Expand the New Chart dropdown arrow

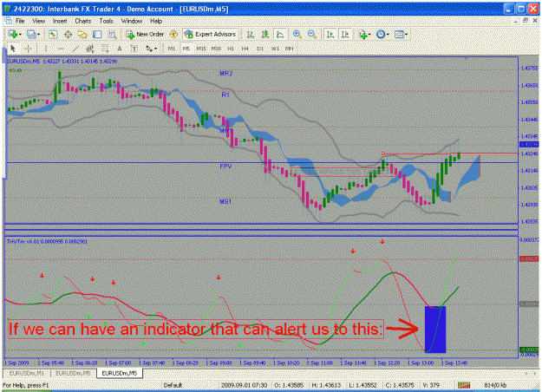pos(20,35)
